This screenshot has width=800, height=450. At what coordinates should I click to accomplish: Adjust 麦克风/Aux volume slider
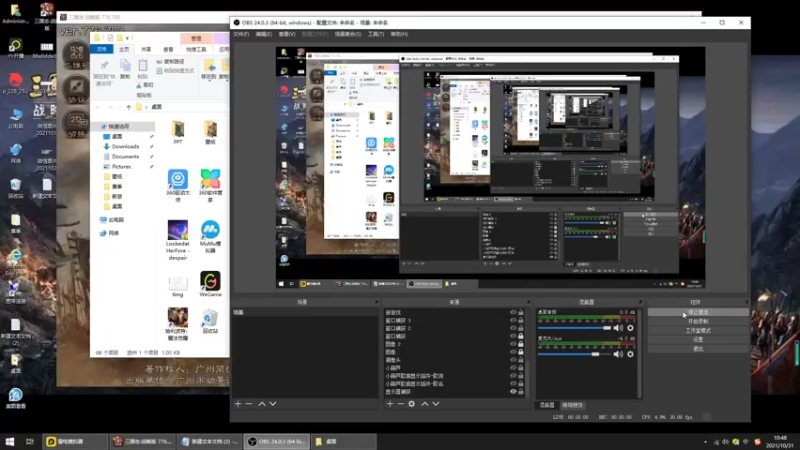click(574, 354)
